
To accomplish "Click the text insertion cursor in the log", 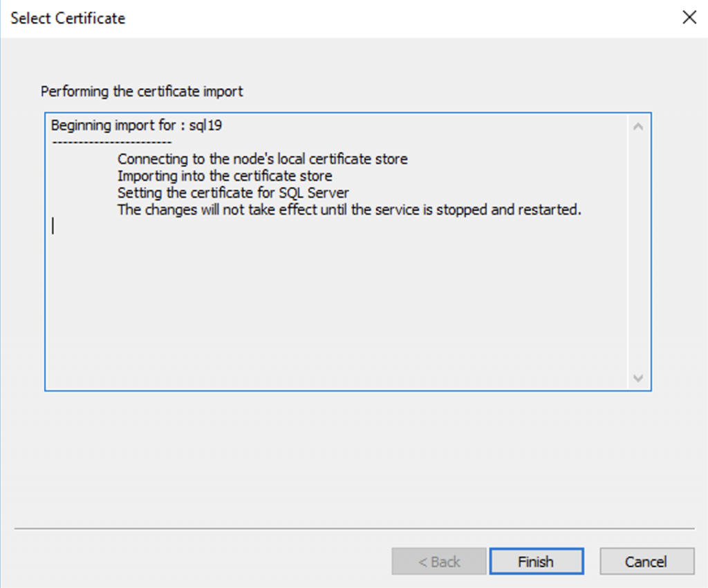I will [53, 226].
